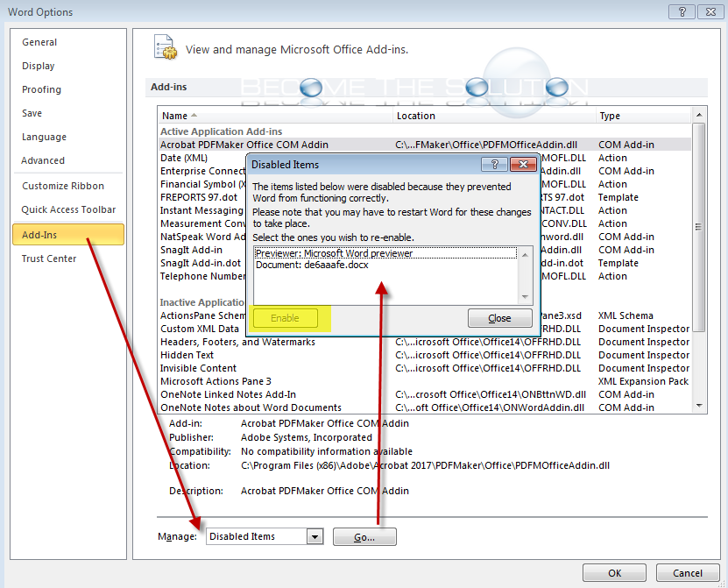This screenshot has width=728, height=588.
Task: Sort add-ins by Type column
Action: pos(644,116)
